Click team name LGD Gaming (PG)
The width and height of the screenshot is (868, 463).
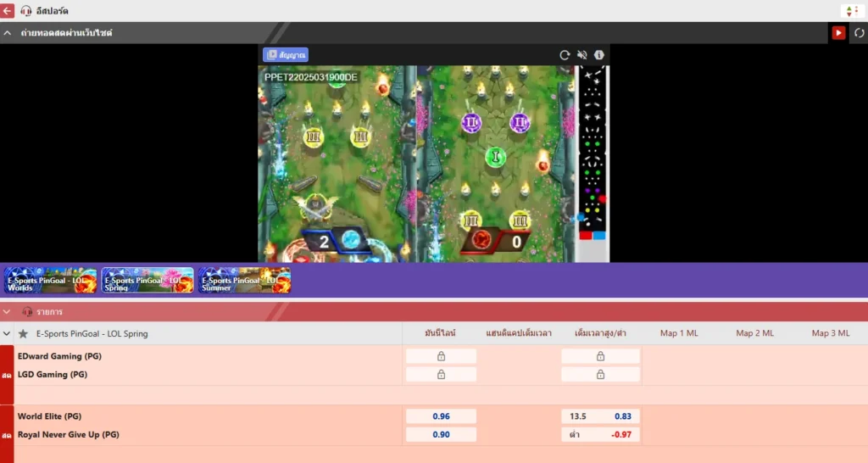[x=53, y=375]
